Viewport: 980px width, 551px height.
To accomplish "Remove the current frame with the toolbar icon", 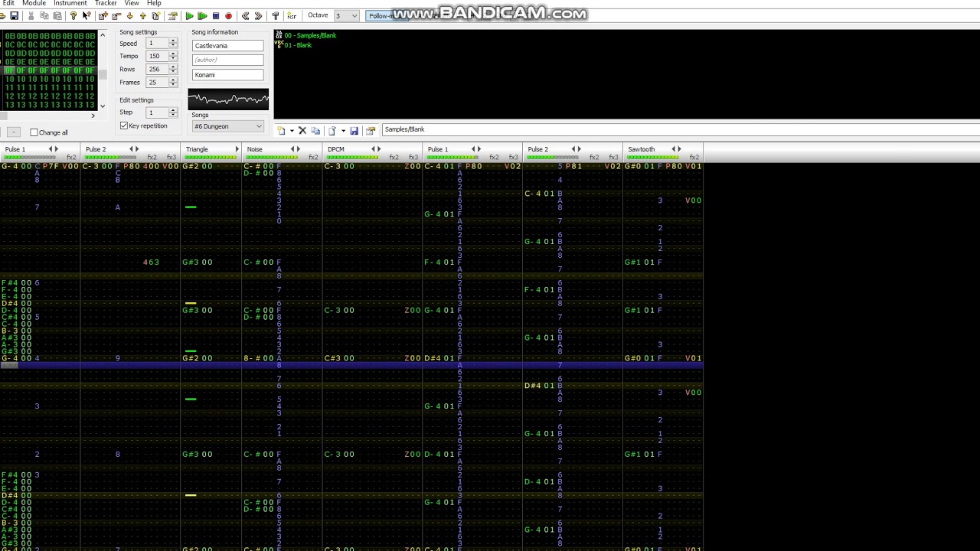I will (x=116, y=16).
